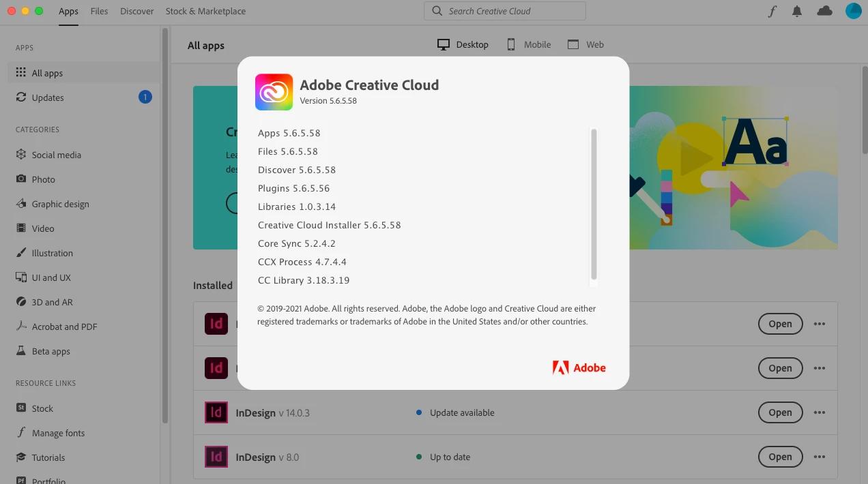Click the Portfolio sidebar icon

click(x=21, y=480)
